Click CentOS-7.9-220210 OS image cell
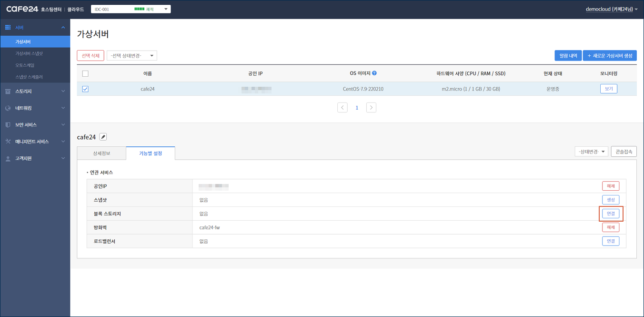This screenshot has width=644, height=317. coord(363,89)
